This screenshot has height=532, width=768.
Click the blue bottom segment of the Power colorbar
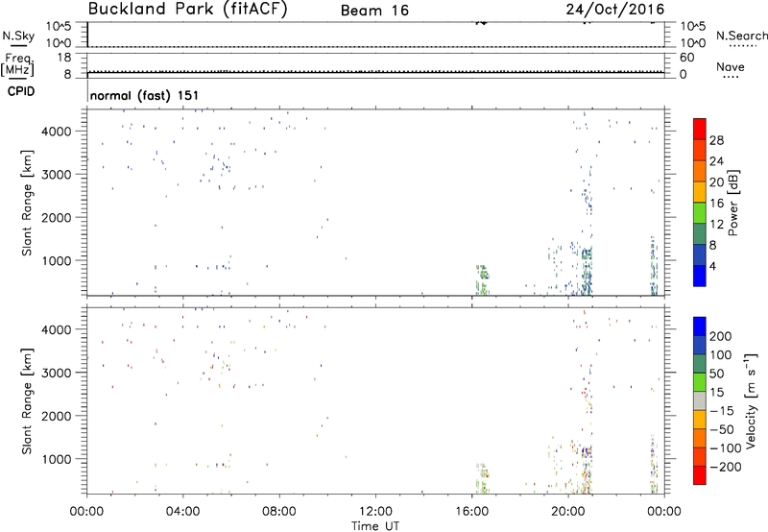point(700,276)
